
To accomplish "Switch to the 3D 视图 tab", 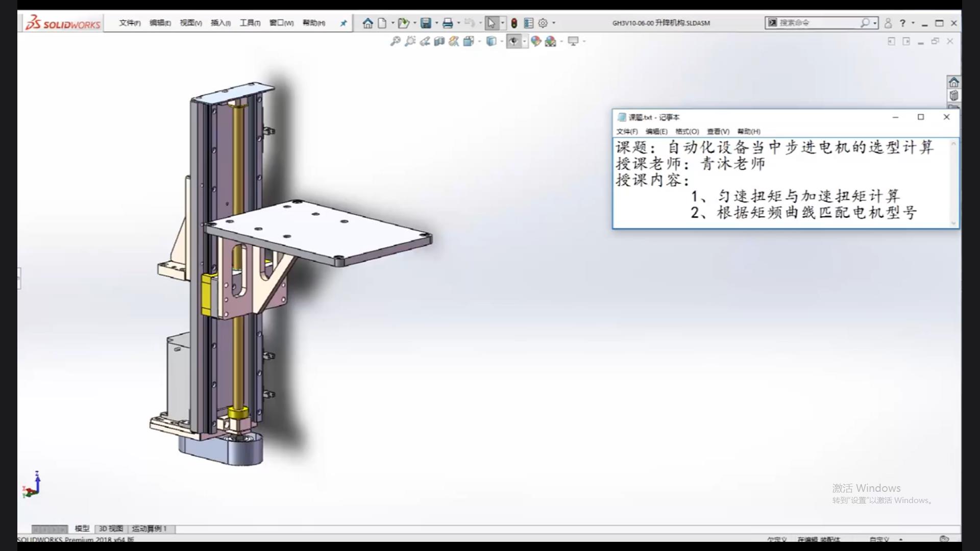I will click(x=111, y=529).
